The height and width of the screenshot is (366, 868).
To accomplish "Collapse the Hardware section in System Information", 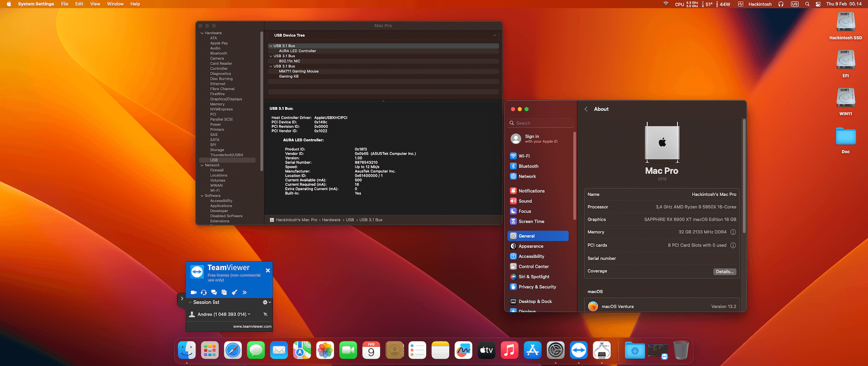I will coord(202,33).
